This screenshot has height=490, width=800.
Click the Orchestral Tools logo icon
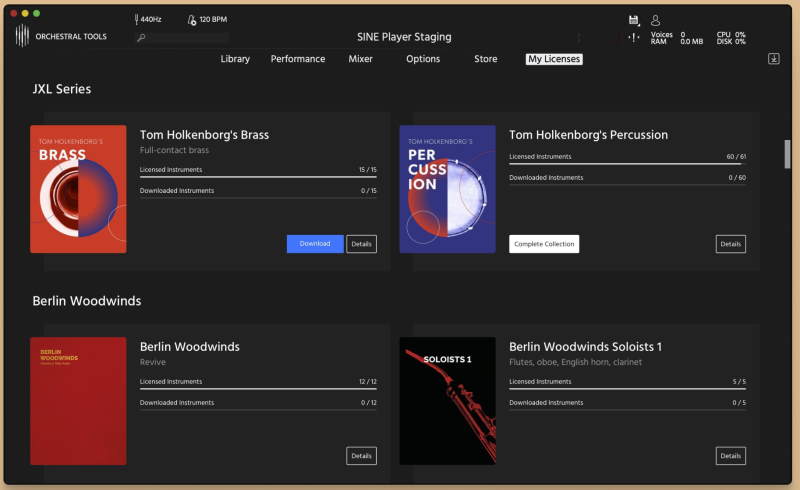[x=22, y=36]
